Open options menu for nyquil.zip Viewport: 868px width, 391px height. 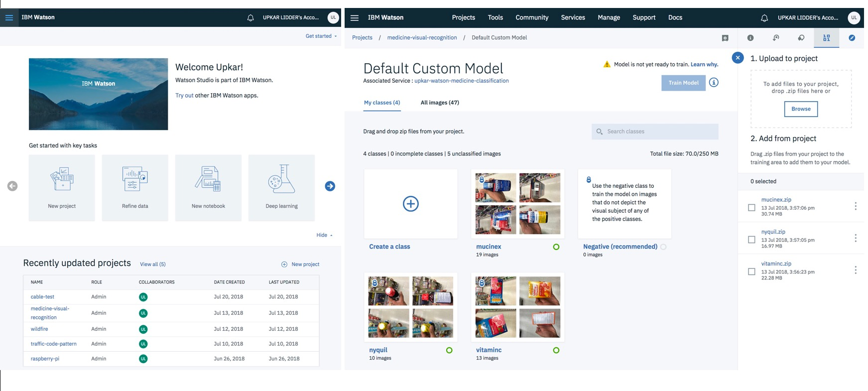point(856,238)
